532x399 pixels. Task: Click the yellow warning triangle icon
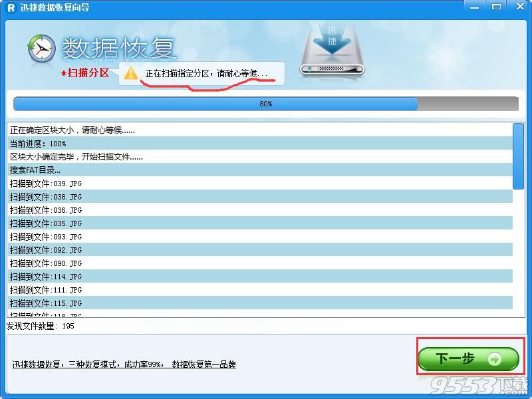(x=132, y=73)
